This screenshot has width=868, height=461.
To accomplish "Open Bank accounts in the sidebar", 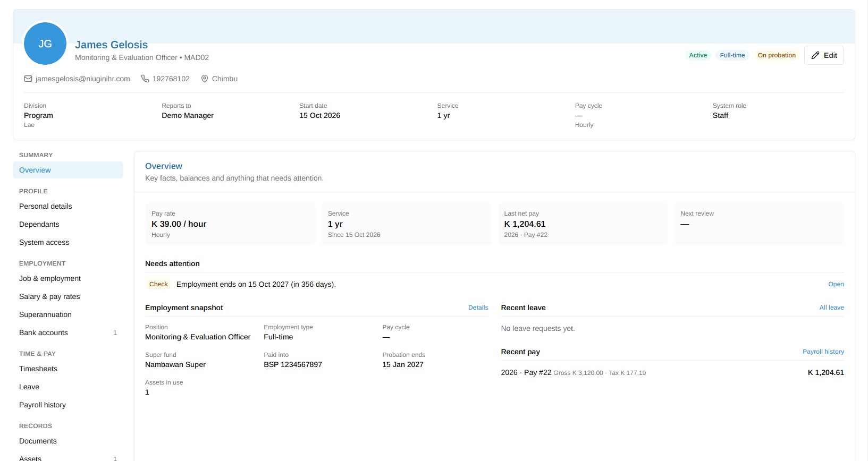I will 68,332.
